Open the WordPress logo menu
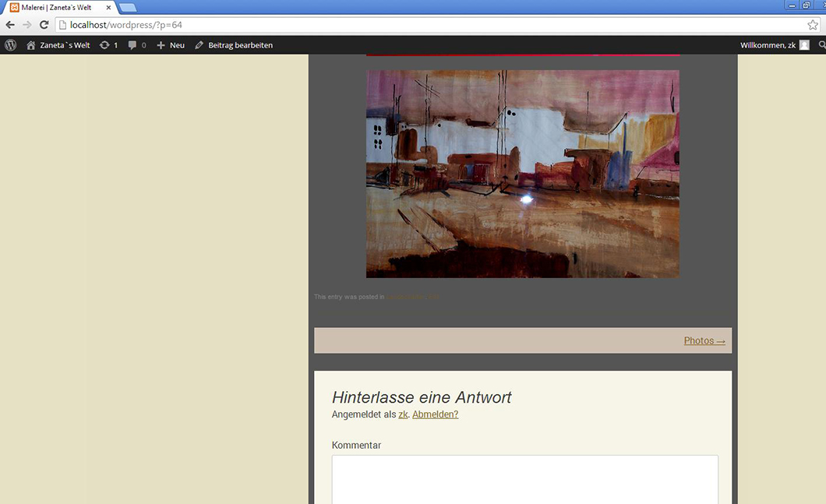Image resolution: width=826 pixels, height=504 pixels. coord(11,45)
